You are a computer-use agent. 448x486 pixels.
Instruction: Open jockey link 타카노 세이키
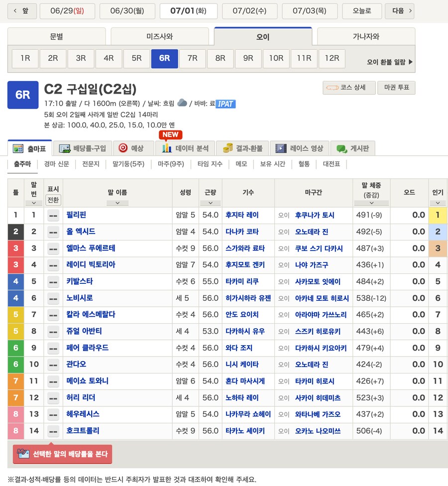click(245, 431)
